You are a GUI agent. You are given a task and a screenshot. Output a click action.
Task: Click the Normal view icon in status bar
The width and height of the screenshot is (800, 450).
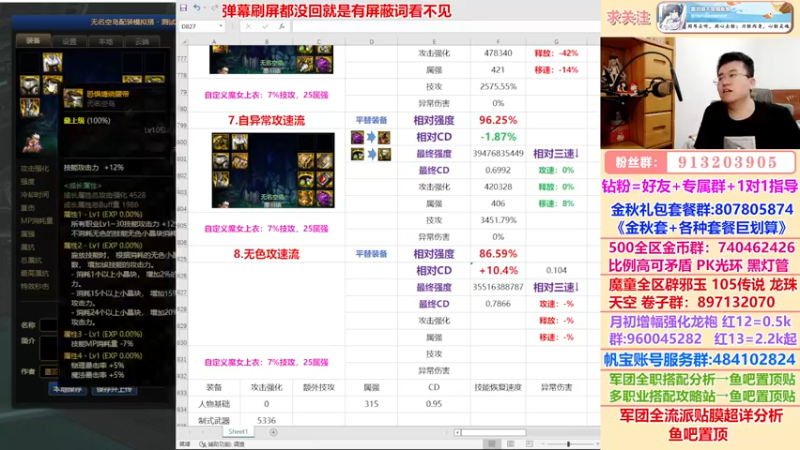491,444
